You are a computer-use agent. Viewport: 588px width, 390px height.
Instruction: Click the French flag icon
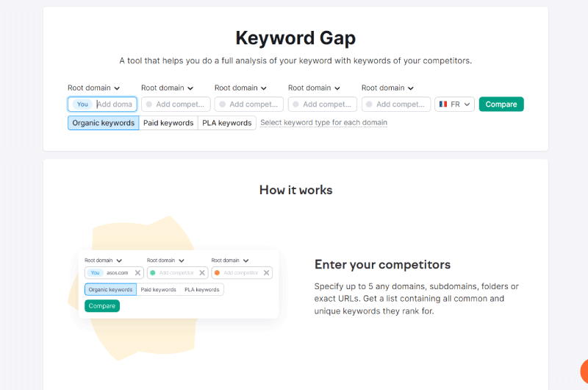[x=443, y=104]
